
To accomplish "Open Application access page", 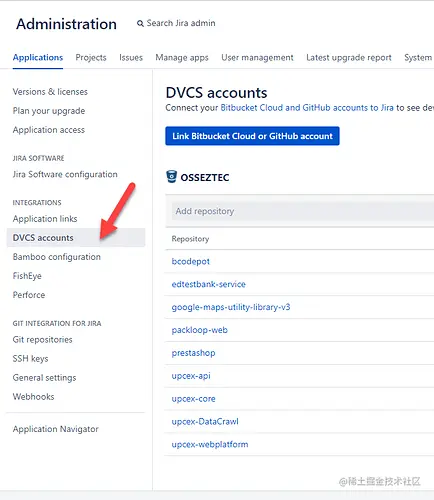I will point(49,130).
